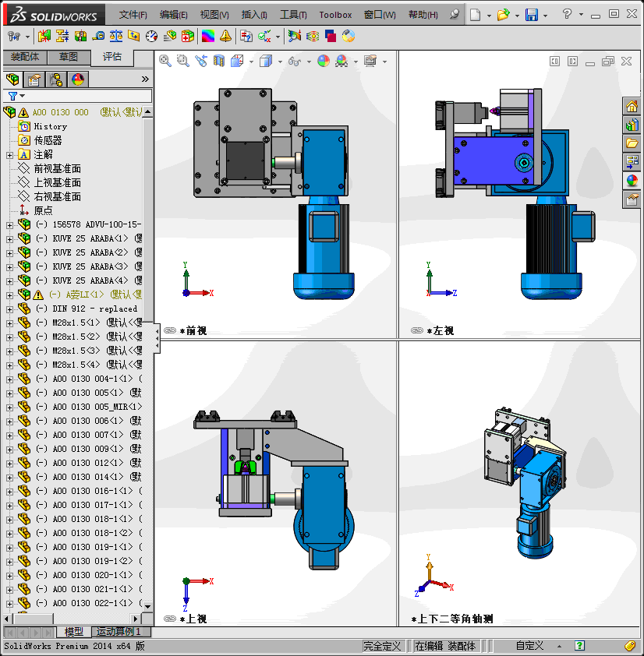Switch to ConfigurationManager tab

(55, 79)
